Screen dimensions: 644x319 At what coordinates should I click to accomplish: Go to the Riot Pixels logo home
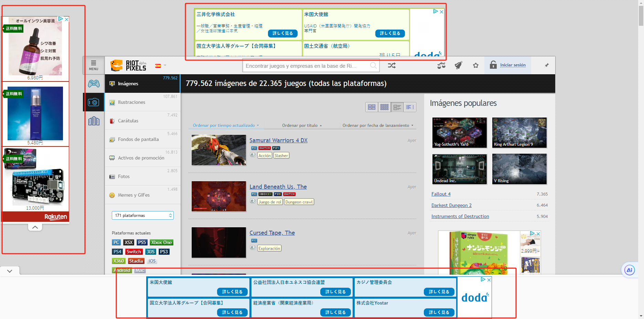tap(128, 65)
